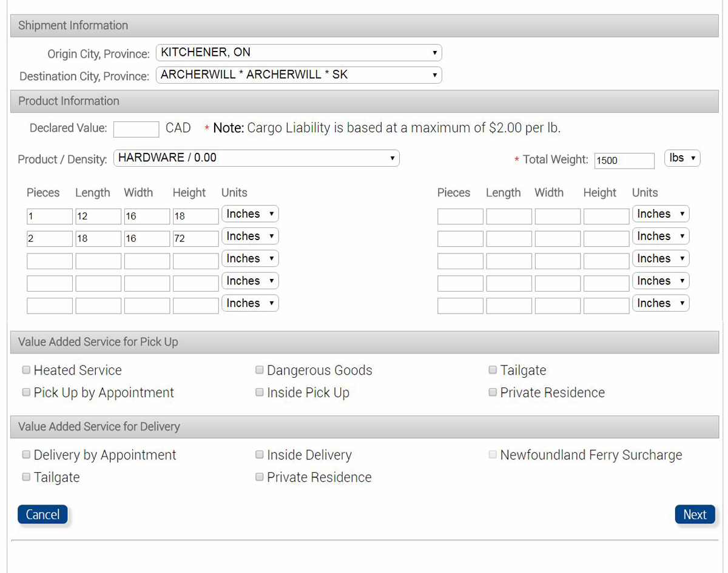Click Pieces field containing 2
The width and height of the screenshot is (728, 573).
click(50, 238)
